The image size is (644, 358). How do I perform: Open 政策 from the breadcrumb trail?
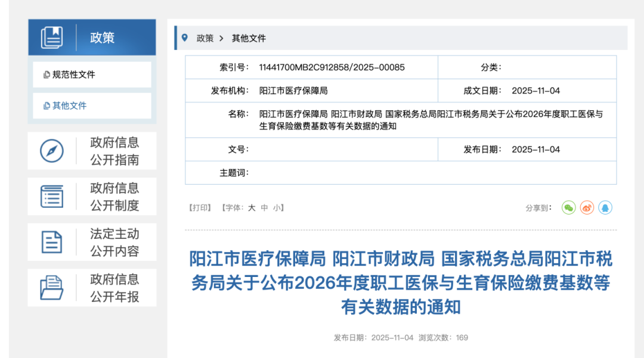pyautogui.click(x=204, y=38)
